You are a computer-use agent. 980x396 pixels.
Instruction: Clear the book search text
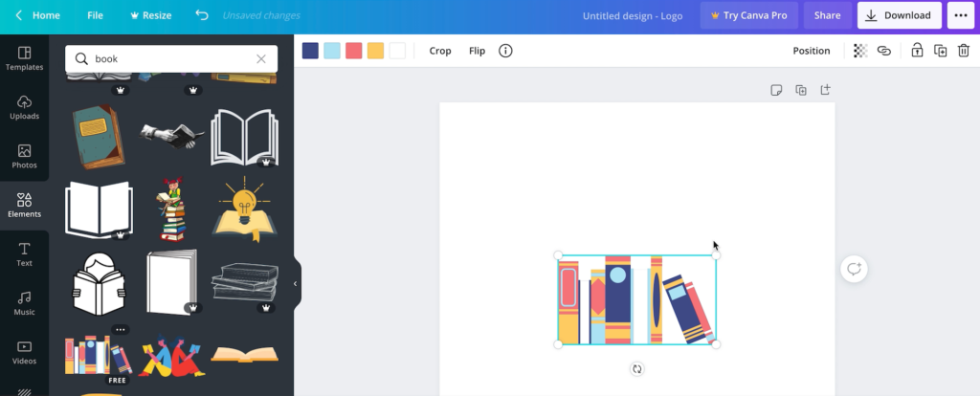click(260, 58)
